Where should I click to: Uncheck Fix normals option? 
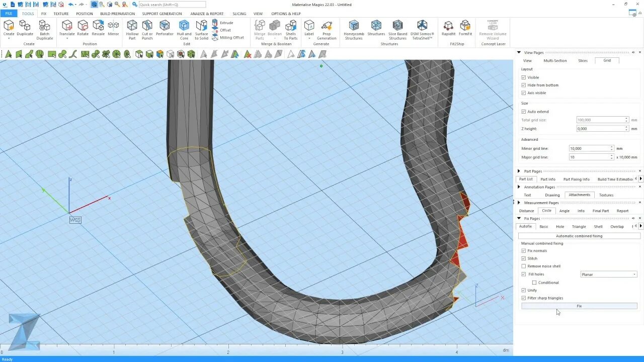(524, 250)
